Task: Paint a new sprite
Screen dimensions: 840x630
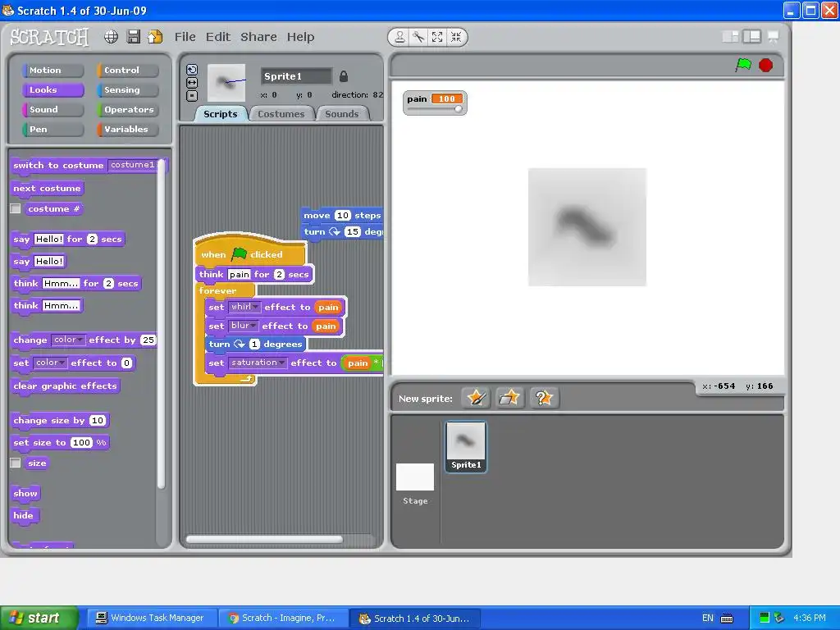Action: [476, 398]
